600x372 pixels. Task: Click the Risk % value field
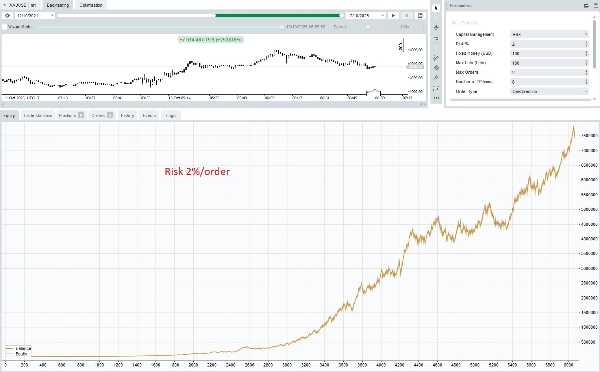pos(549,44)
